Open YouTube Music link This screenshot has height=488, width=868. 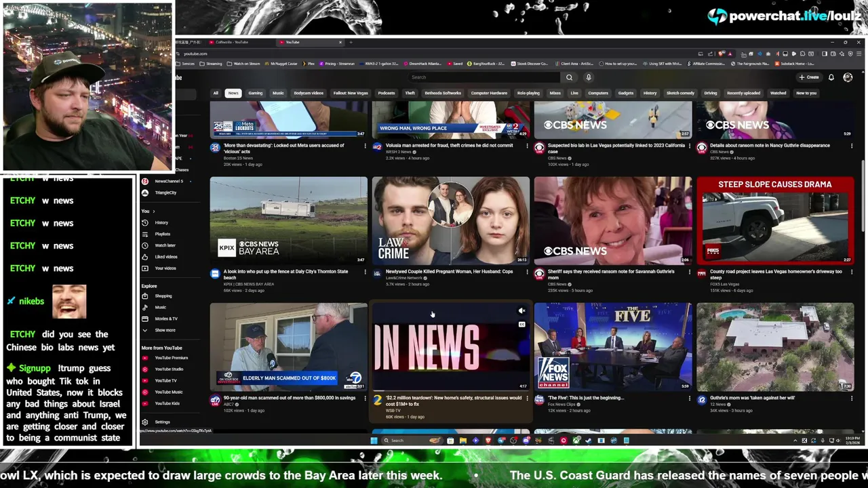tap(168, 392)
